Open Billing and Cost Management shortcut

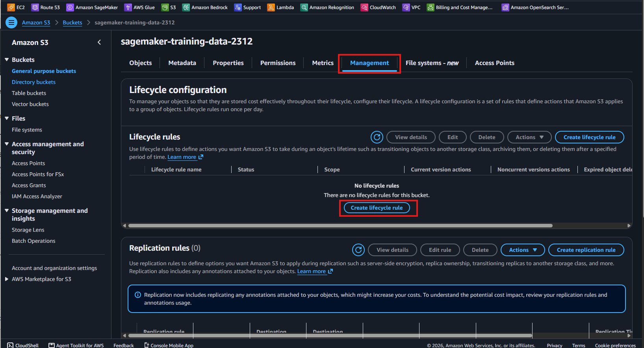pyautogui.click(x=460, y=7)
